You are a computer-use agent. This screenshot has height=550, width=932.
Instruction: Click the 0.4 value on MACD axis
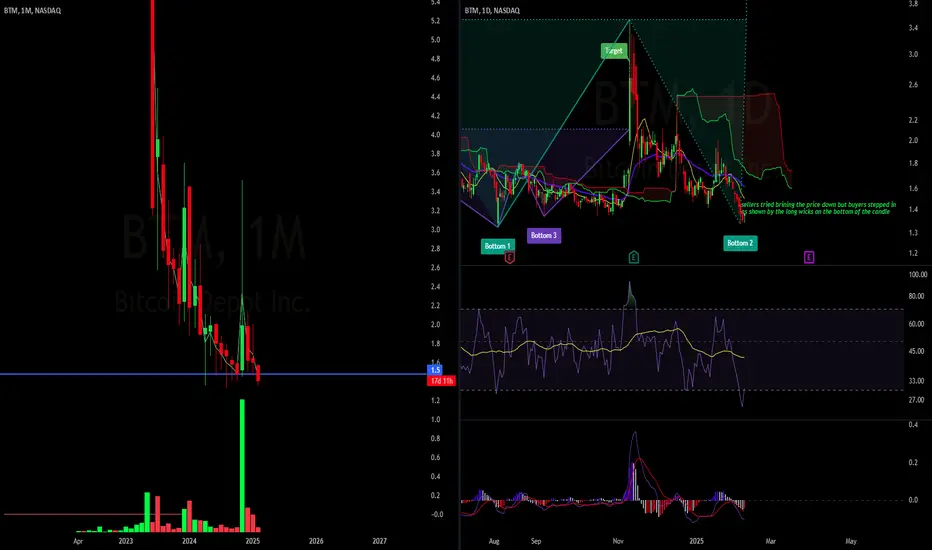pyautogui.click(x=913, y=425)
